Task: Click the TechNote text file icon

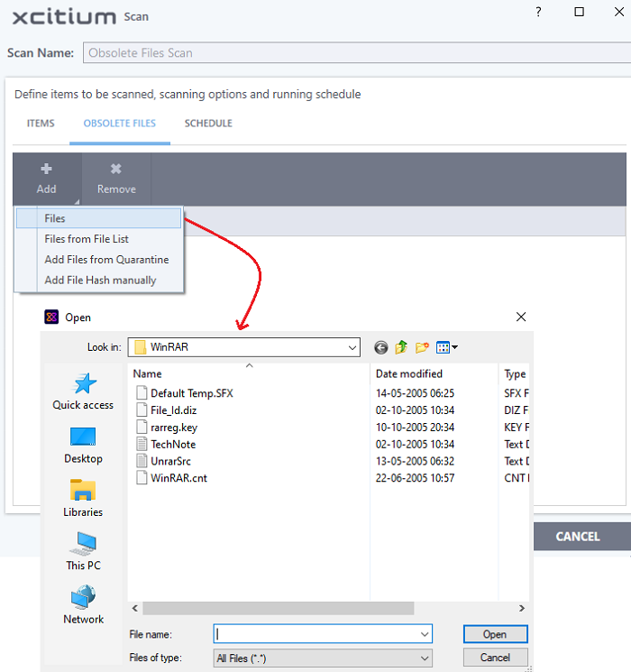Action: [x=142, y=444]
